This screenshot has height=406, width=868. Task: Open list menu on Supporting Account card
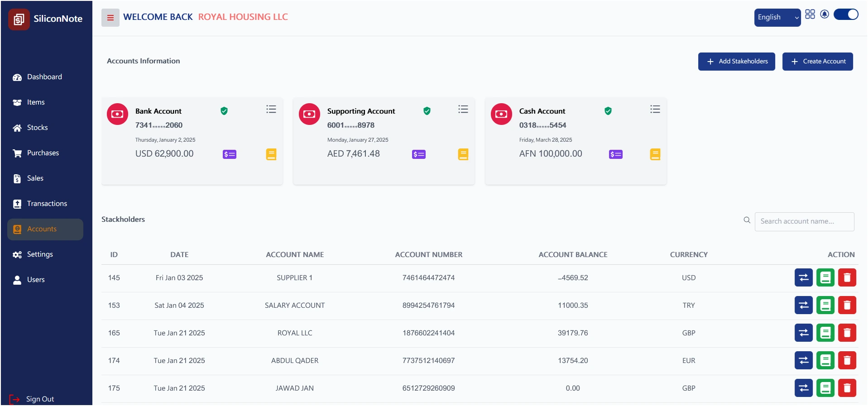(x=463, y=109)
